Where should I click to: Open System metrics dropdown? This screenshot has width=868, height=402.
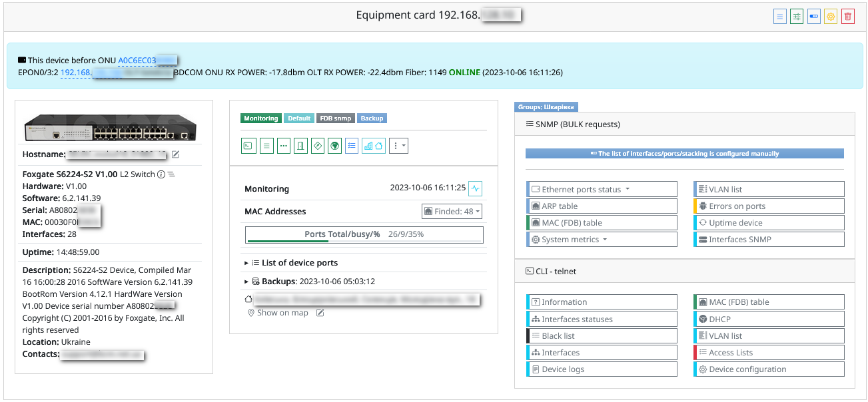click(602, 239)
